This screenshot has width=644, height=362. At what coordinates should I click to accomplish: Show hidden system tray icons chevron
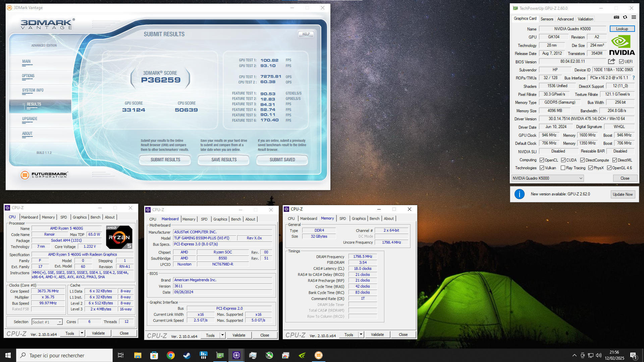click(x=574, y=355)
